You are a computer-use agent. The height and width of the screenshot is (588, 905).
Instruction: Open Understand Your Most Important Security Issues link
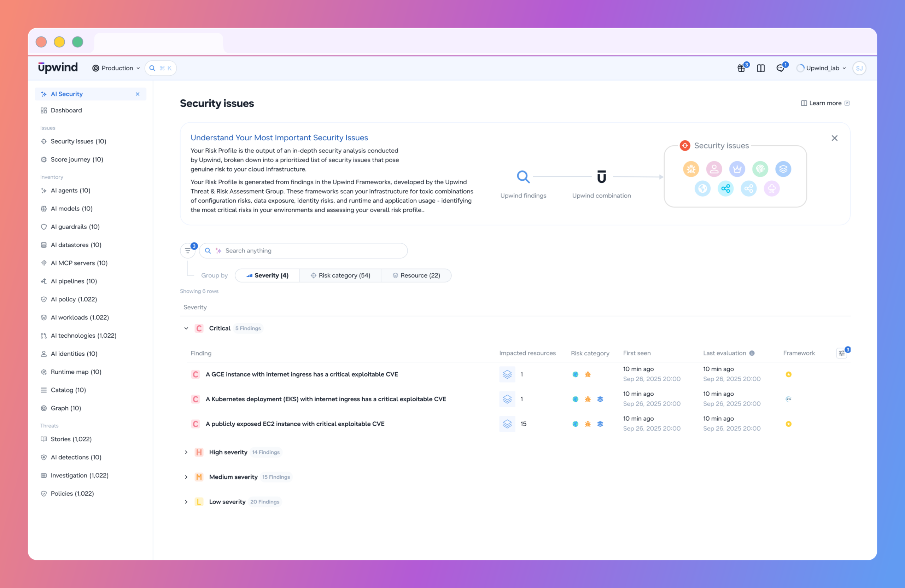pos(279,138)
